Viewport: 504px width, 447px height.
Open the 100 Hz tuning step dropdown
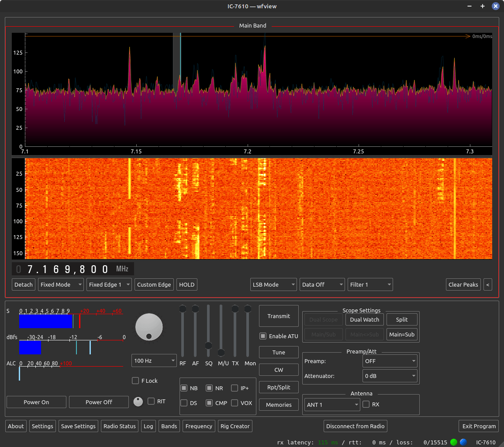[154, 361]
